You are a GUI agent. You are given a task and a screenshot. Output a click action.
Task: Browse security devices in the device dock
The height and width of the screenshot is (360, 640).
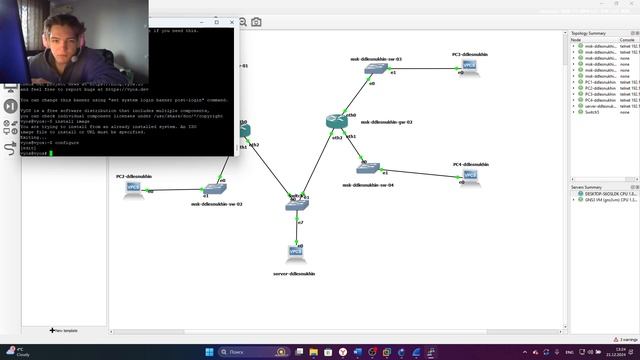pos(10,106)
